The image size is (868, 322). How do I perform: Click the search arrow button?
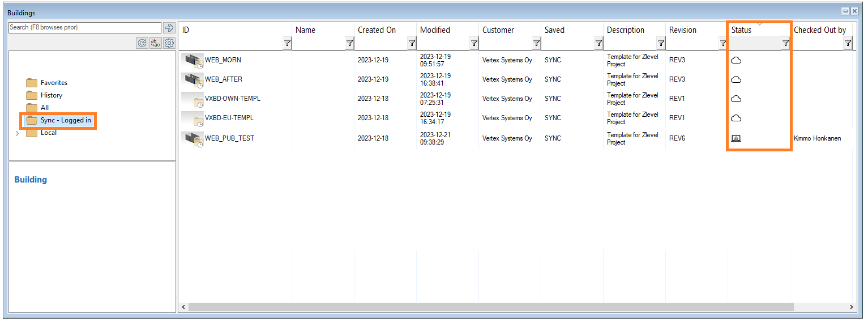coord(169,27)
